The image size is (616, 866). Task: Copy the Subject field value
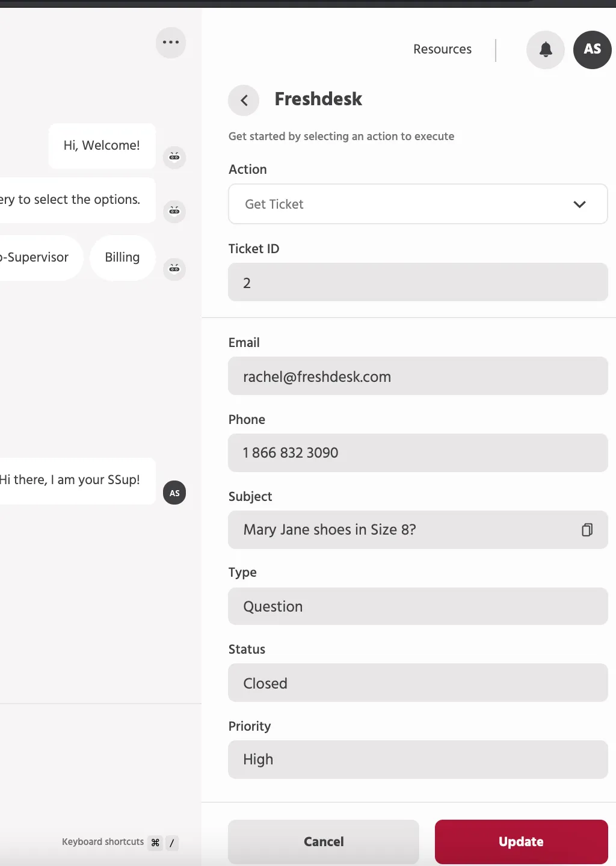pyautogui.click(x=587, y=530)
